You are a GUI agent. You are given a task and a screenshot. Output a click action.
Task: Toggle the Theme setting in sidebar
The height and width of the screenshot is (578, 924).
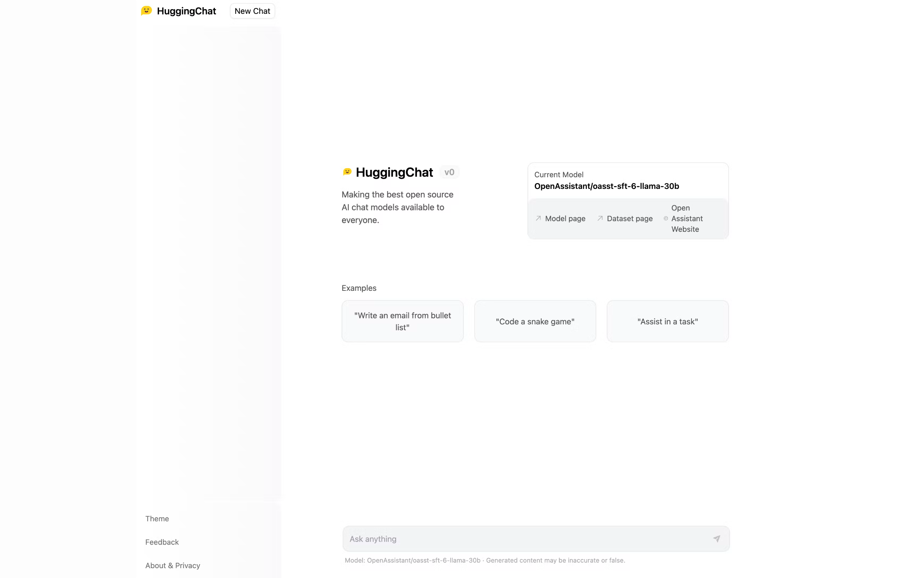point(157,518)
